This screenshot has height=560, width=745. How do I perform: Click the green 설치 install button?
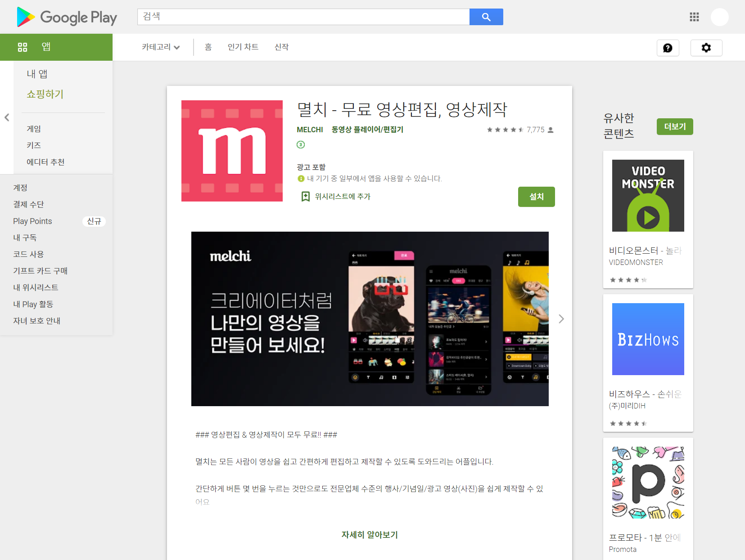click(x=537, y=197)
